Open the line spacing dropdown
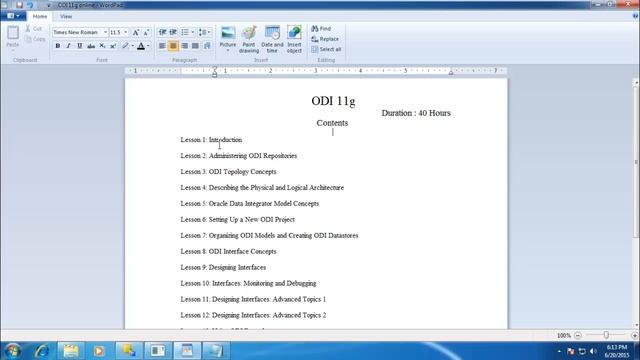The height and width of the screenshot is (360, 640). [x=204, y=32]
